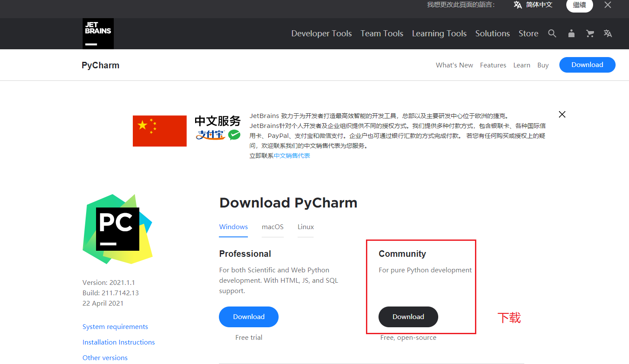Go to What's New page
Viewport: 629px width, 364px height.
pos(454,65)
